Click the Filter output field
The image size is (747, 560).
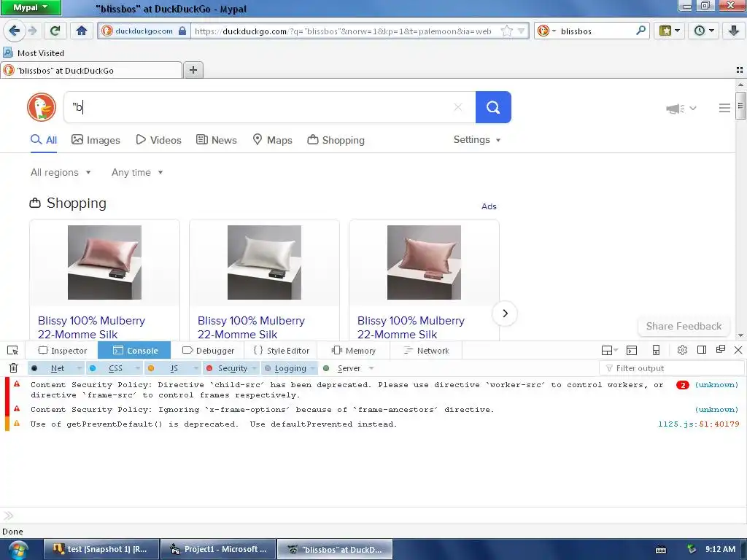coord(671,368)
